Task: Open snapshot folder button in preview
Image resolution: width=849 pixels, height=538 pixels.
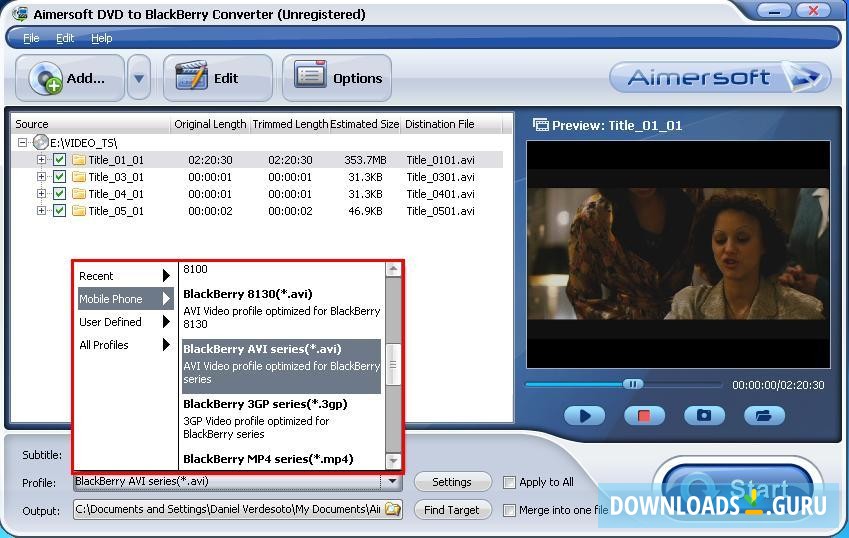Action: [x=764, y=416]
